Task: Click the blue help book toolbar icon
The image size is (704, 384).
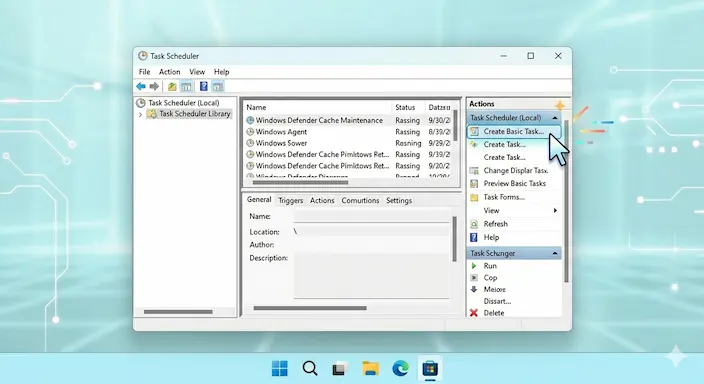Action: click(203, 86)
